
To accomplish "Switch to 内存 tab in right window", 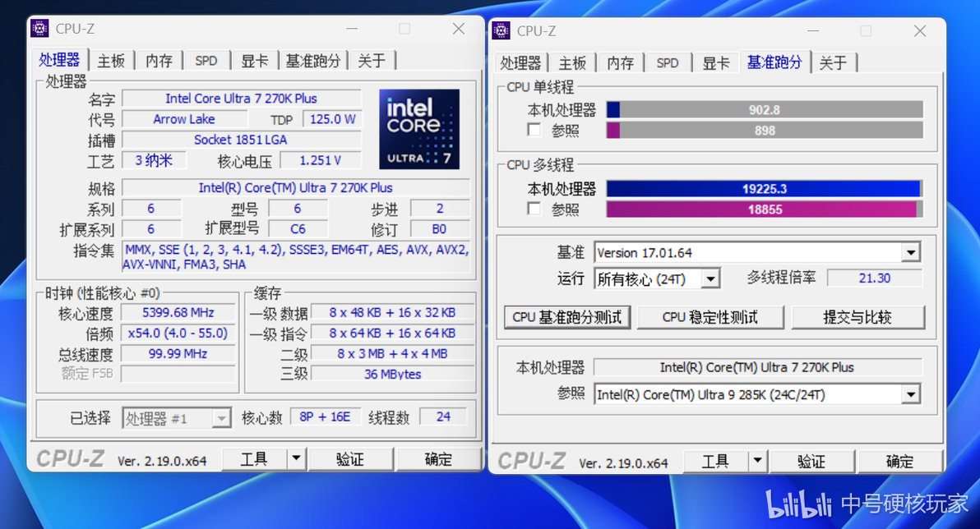I will coord(620,63).
